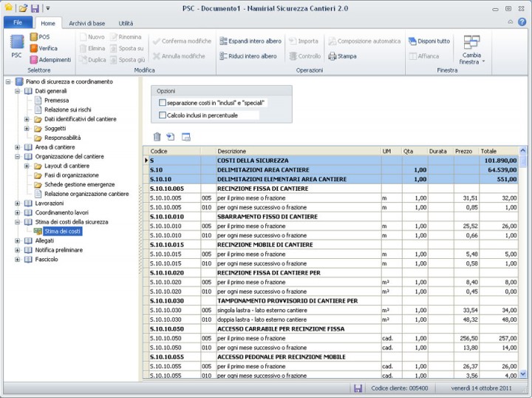The width and height of the screenshot is (532, 398).
Task: Expand the Soggetti folder node
Action: pyautogui.click(x=27, y=128)
